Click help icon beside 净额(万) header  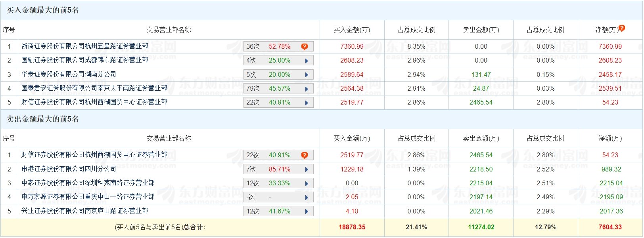click(x=622, y=28)
